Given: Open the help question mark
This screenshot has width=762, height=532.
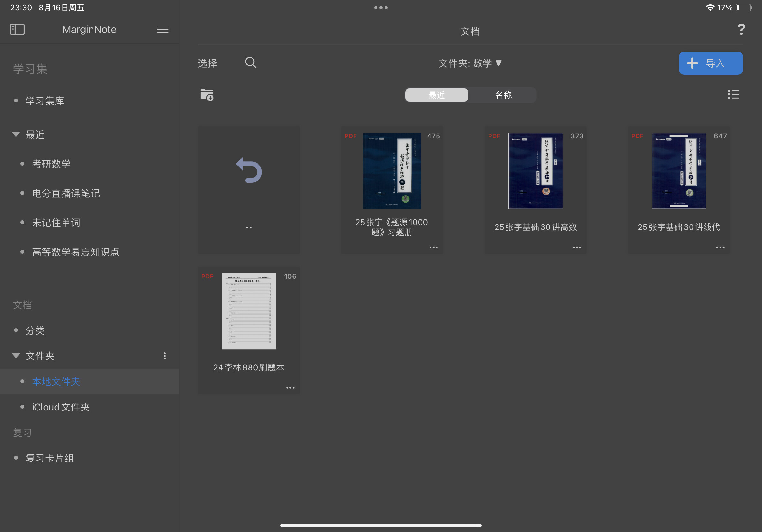Looking at the screenshot, I should tap(741, 30).
